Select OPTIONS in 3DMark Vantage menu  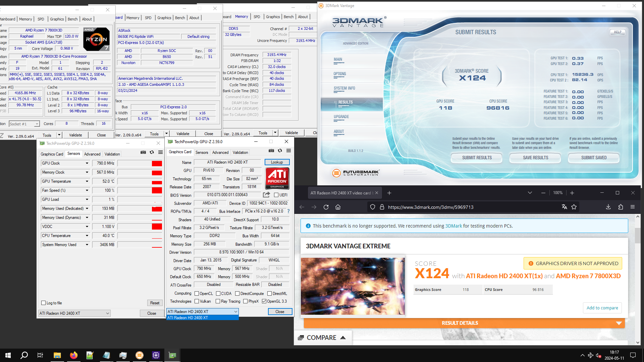coord(340,74)
